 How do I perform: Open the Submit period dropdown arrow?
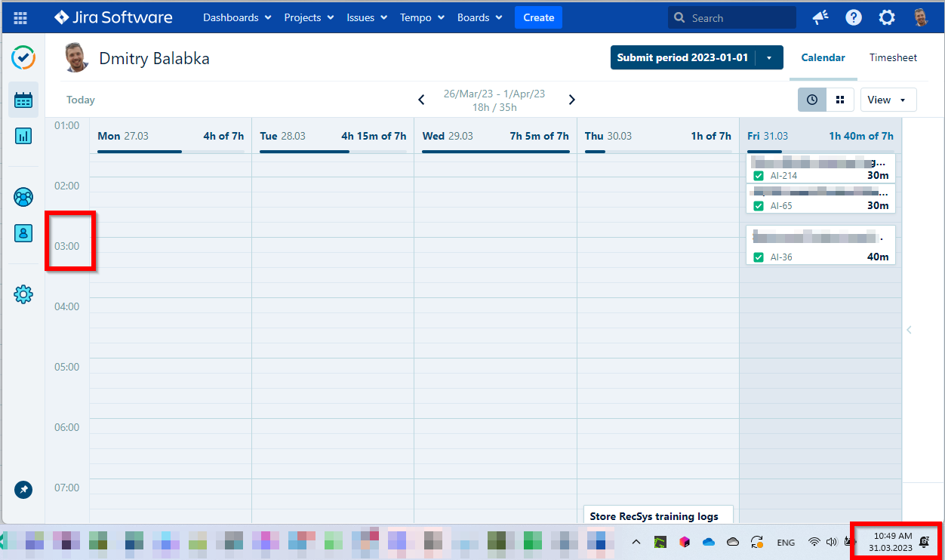pos(769,57)
